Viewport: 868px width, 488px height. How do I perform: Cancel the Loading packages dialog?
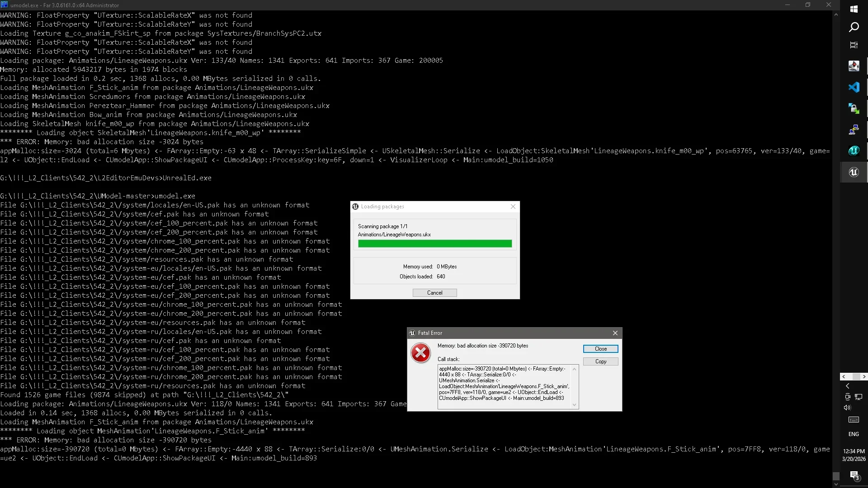434,293
